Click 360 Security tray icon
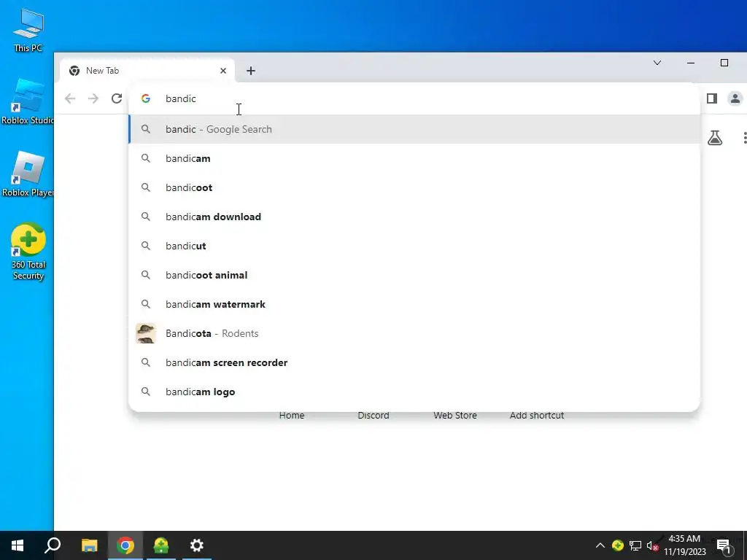 pyautogui.click(x=617, y=545)
